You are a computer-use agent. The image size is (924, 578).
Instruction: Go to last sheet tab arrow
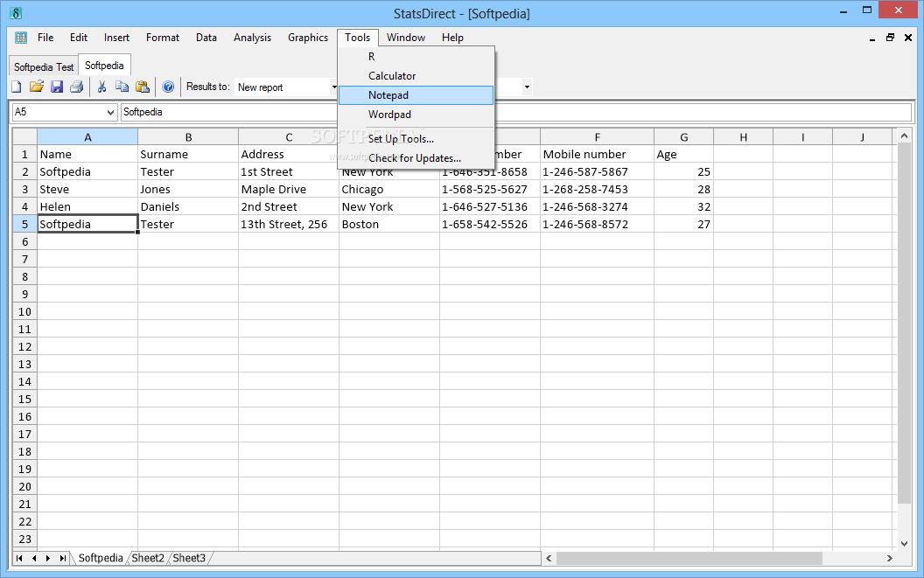tap(62, 558)
